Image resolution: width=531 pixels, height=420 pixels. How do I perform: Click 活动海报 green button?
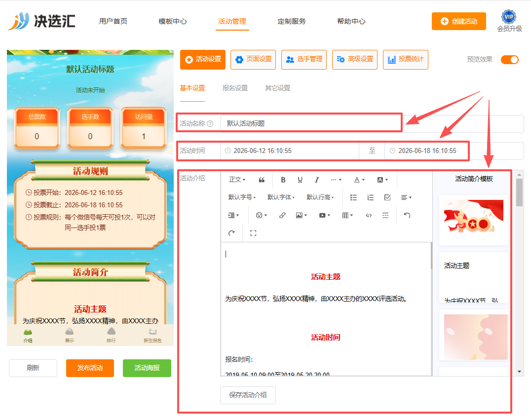point(147,368)
